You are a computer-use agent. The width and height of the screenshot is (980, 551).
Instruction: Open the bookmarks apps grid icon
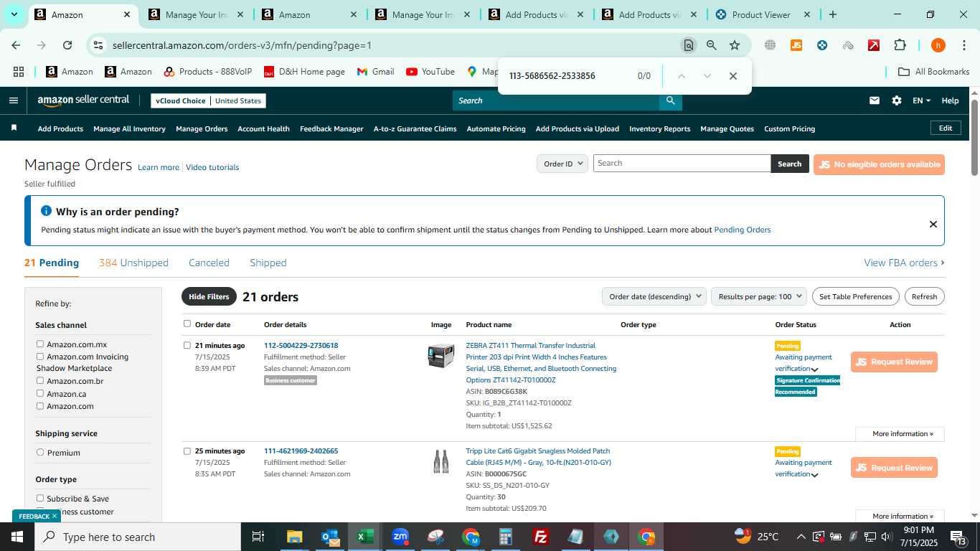pos(19,72)
